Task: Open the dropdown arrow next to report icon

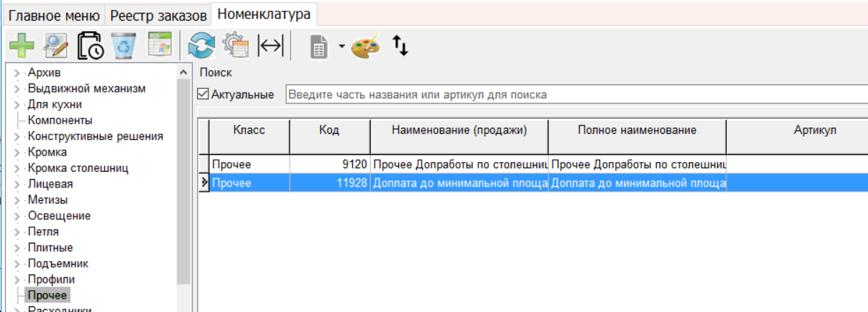Action: [x=341, y=47]
